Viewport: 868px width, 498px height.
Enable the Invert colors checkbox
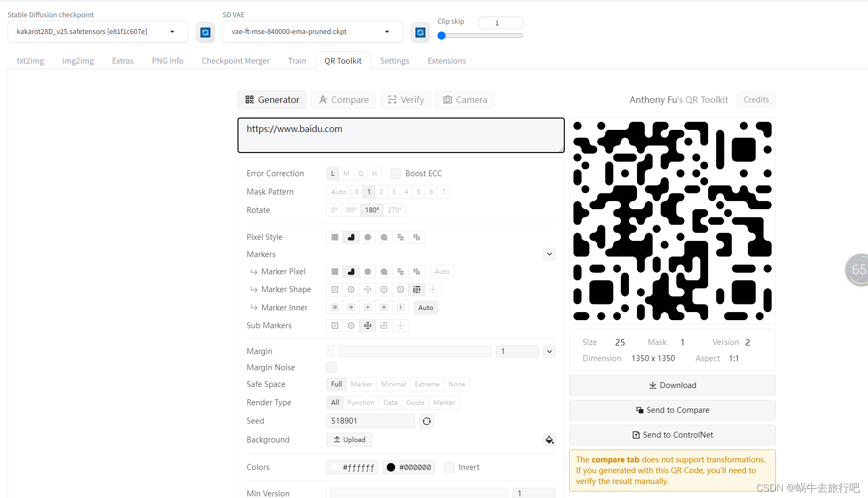pos(449,467)
